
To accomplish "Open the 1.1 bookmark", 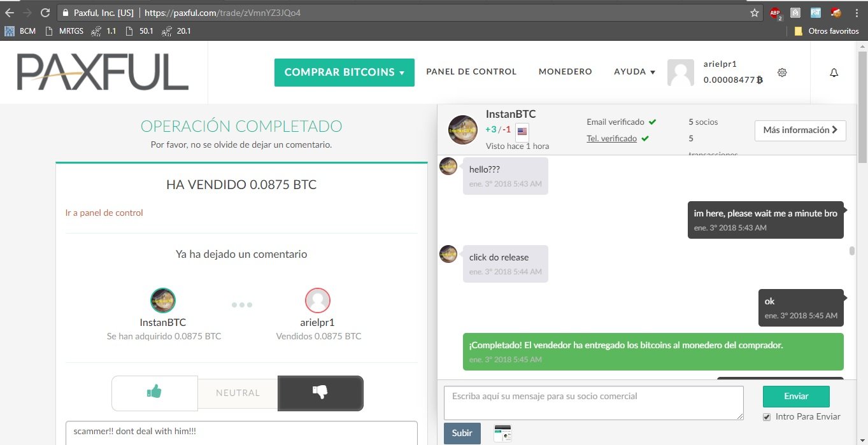I will point(104,31).
